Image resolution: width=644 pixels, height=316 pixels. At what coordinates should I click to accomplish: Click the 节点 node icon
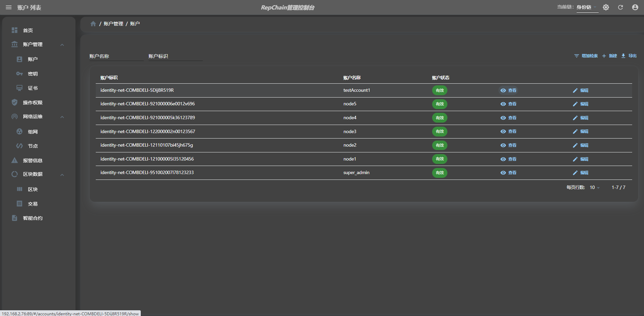(20, 146)
